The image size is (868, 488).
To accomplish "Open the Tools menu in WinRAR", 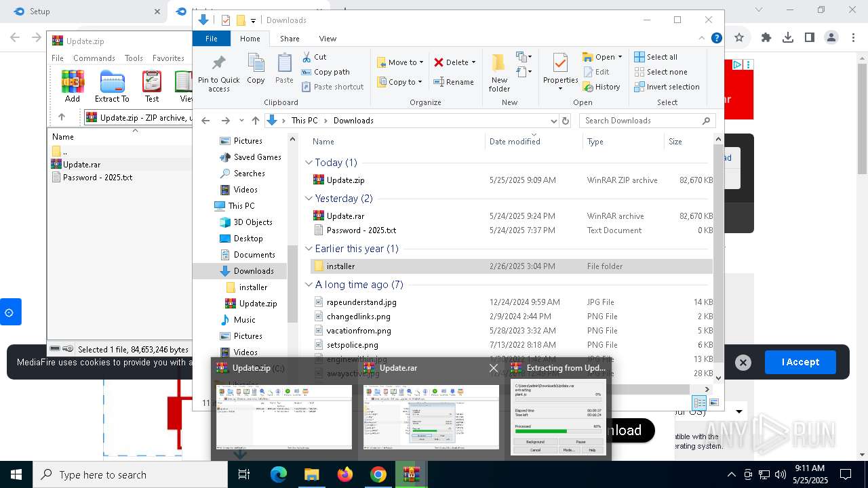I will tap(134, 58).
